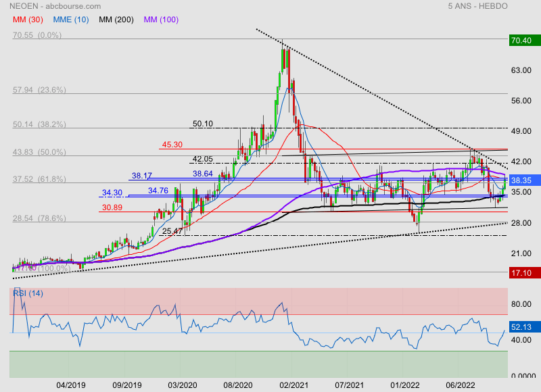Click the 01/2022 date axis label

tap(405, 385)
